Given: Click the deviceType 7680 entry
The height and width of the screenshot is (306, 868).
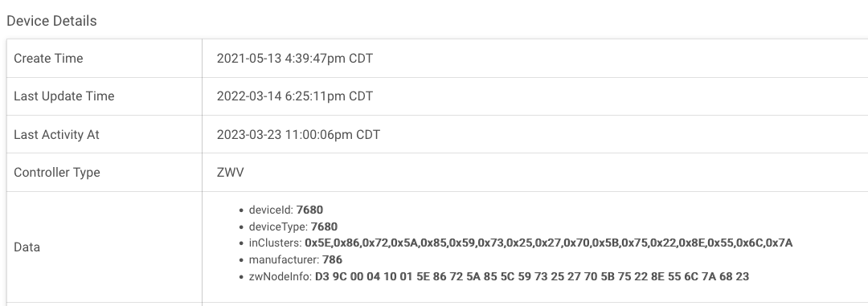Looking at the screenshot, I should tap(293, 226).
